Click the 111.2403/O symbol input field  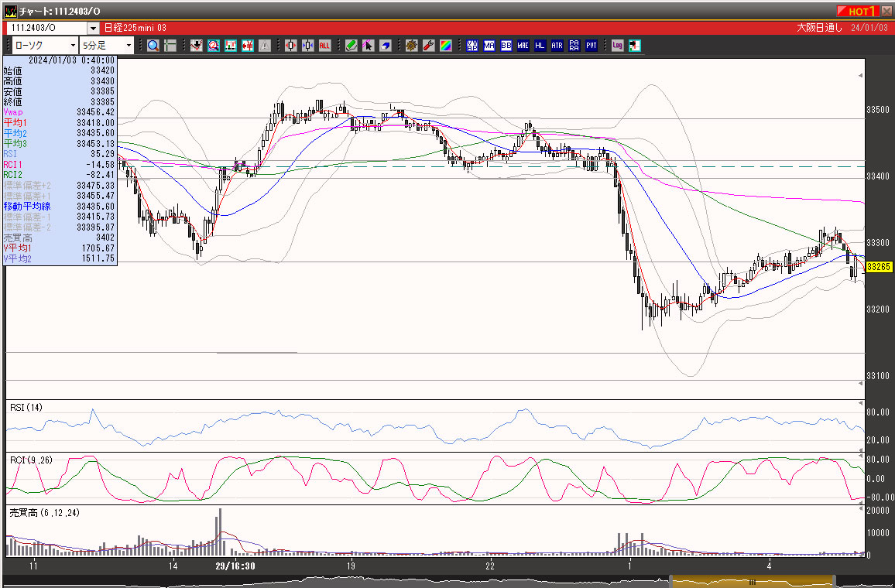coord(46,28)
